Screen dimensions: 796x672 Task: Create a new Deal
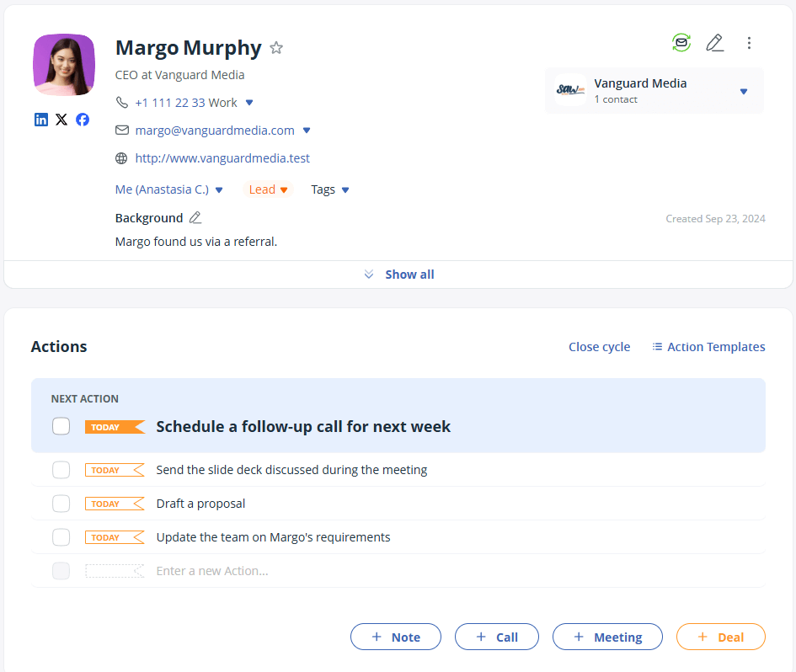720,637
